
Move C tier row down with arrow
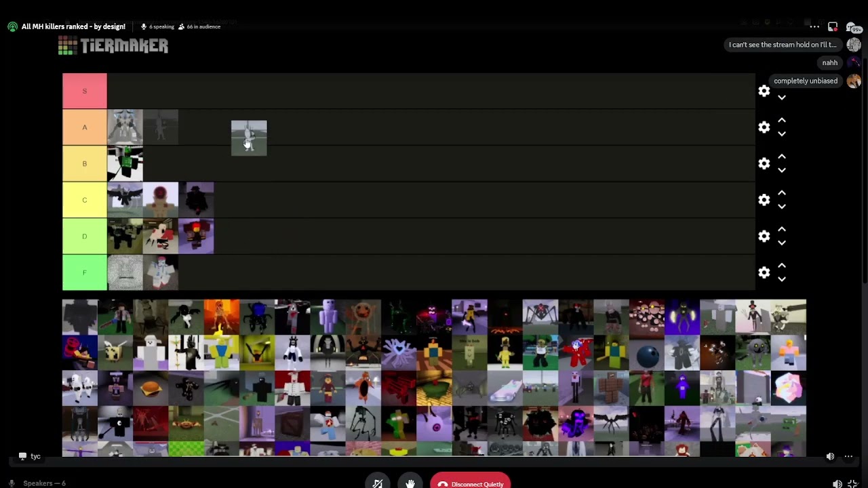(x=782, y=207)
